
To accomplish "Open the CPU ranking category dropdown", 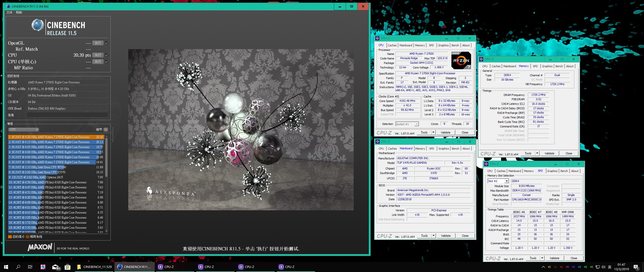I will tap(24, 129).
